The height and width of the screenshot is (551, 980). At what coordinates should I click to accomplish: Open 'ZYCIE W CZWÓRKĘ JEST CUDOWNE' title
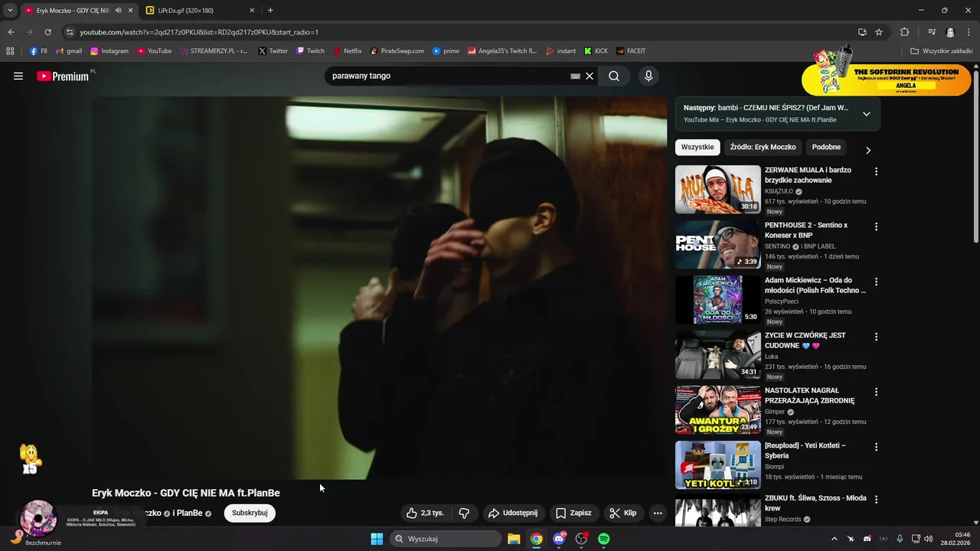[x=805, y=340]
